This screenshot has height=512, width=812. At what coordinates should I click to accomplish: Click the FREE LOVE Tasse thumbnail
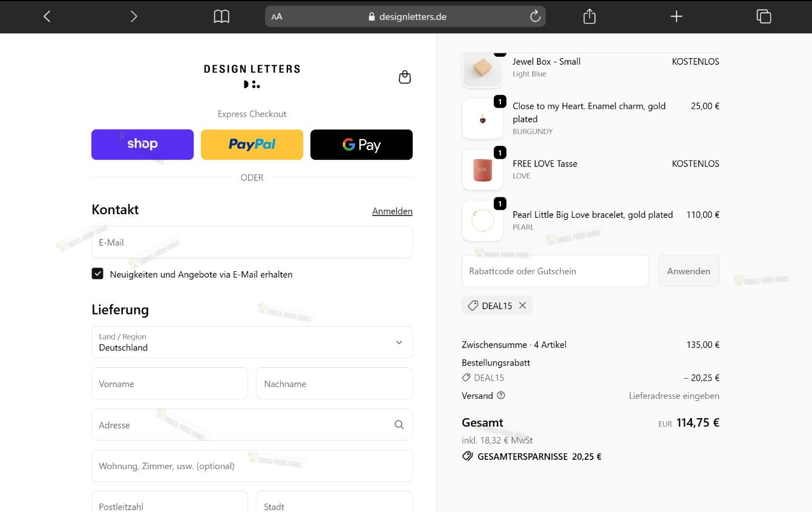tap(482, 169)
